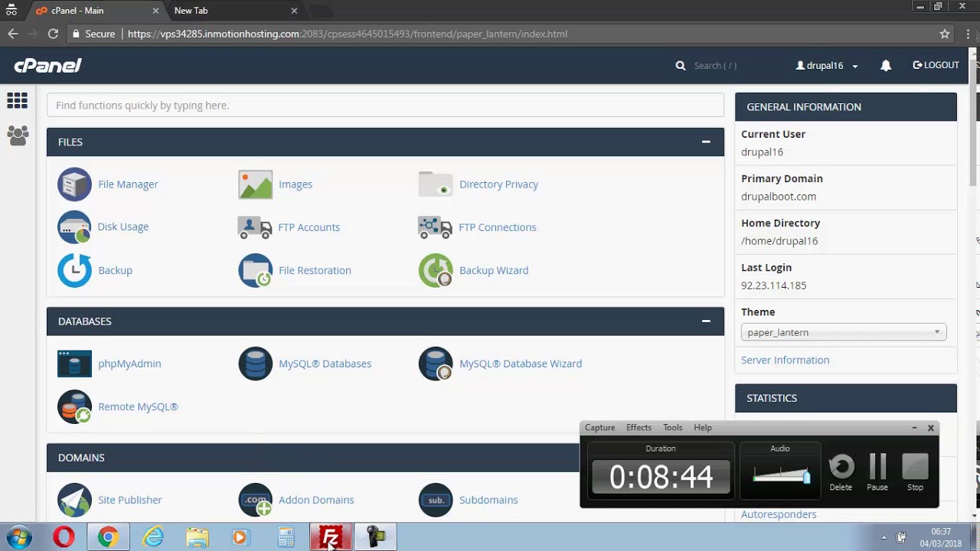
Task: Open the Tools menu in recorder
Action: [672, 428]
